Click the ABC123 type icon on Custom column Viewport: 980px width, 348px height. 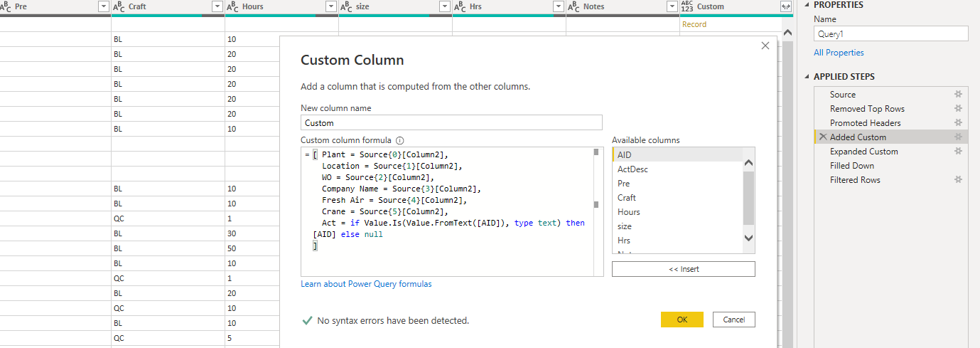click(x=686, y=6)
